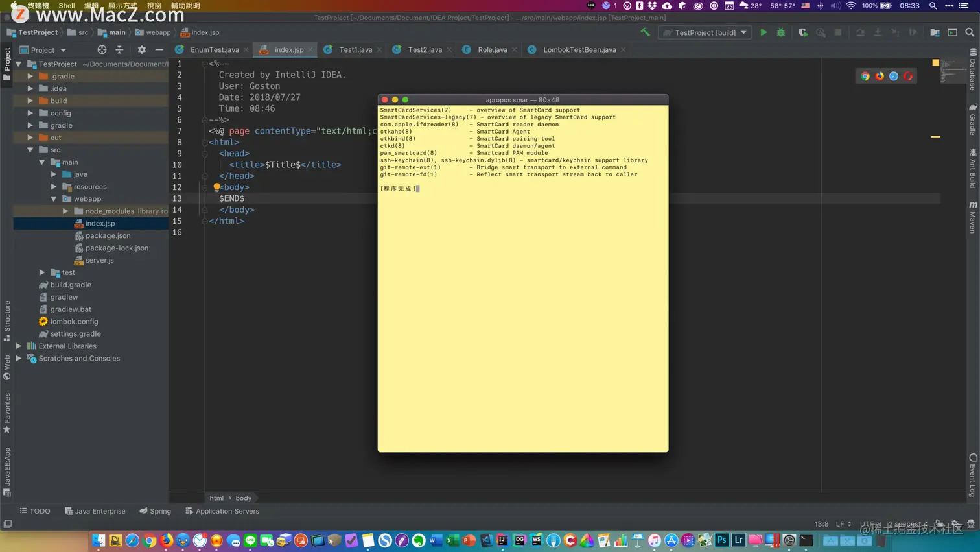Collapse the webapp folder

click(54, 199)
